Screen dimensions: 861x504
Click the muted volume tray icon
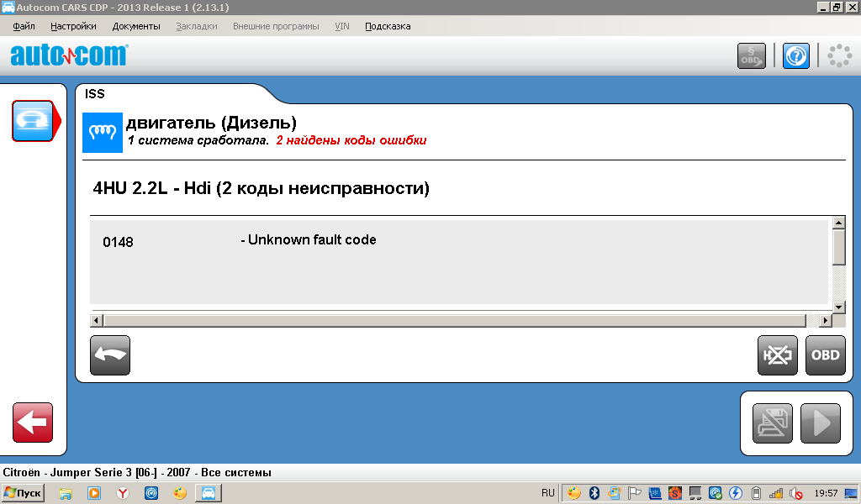pos(795,493)
